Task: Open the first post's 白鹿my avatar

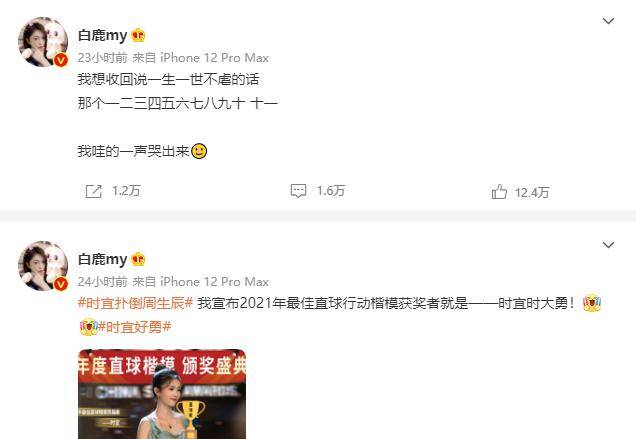Action: pos(43,41)
